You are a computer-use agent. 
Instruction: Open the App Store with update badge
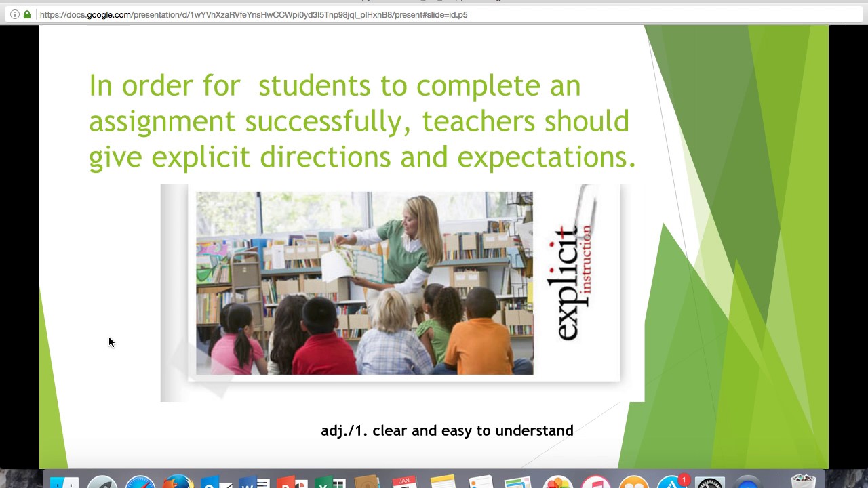tap(672, 481)
